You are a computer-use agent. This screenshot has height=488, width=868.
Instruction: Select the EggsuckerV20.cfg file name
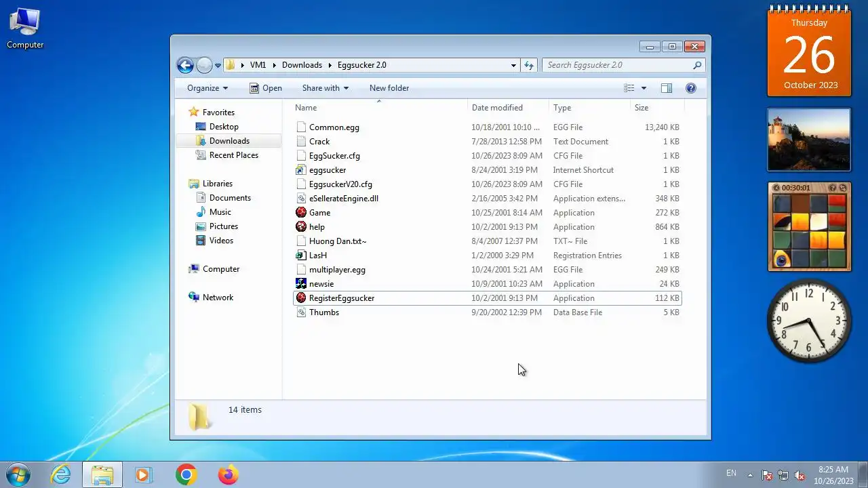tap(340, 184)
